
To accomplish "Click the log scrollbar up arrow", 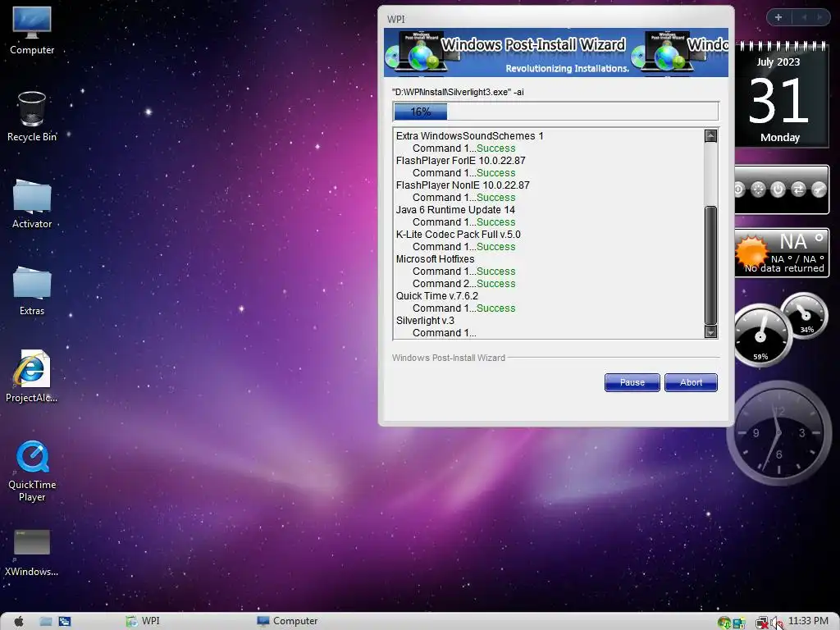I will 710,135.
